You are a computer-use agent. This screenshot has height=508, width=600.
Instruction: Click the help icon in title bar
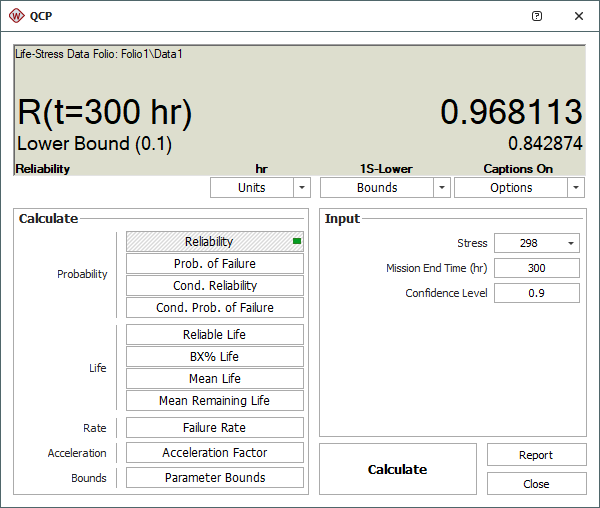[537, 16]
